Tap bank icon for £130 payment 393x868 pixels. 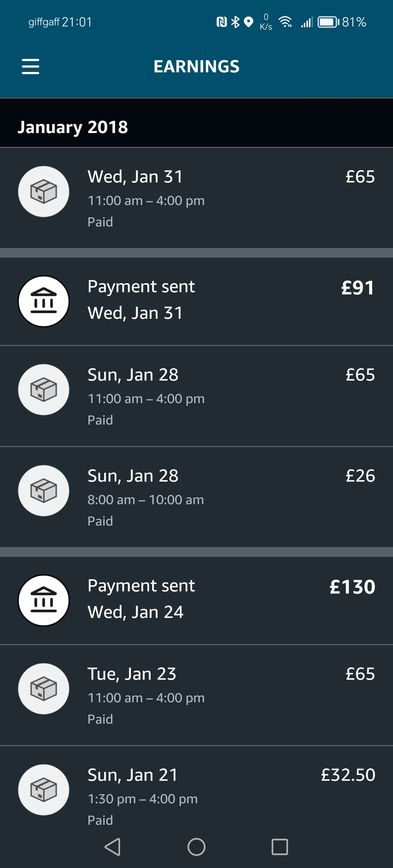pos(44,600)
